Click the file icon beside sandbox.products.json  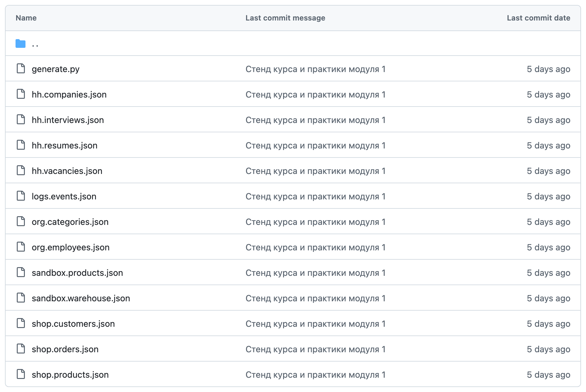click(21, 272)
